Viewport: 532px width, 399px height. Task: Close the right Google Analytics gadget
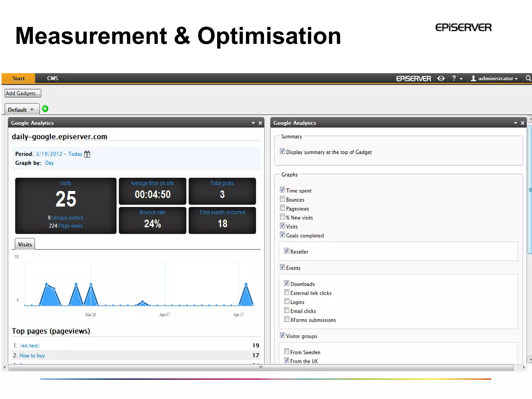point(522,123)
